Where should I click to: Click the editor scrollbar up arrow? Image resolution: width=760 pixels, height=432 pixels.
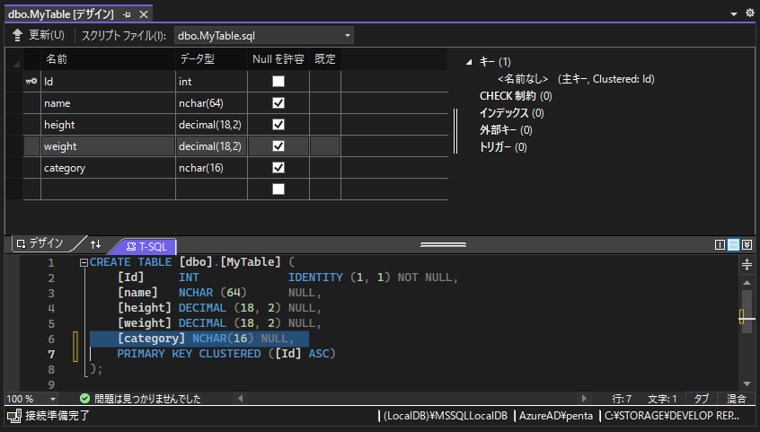[747, 283]
